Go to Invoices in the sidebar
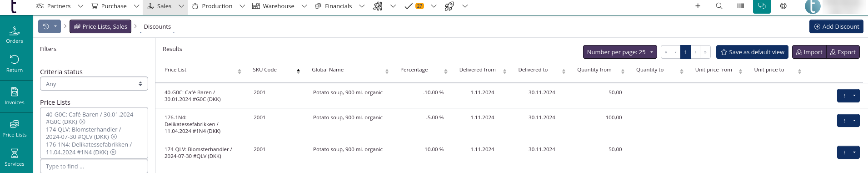This screenshot has width=868, height=173. (15, 97)
